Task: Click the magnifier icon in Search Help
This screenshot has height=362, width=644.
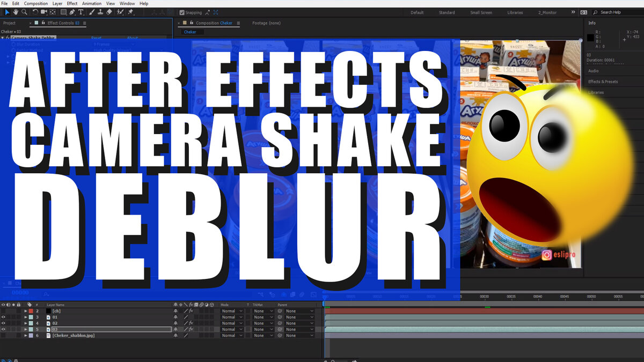Action: coord(596,12)
